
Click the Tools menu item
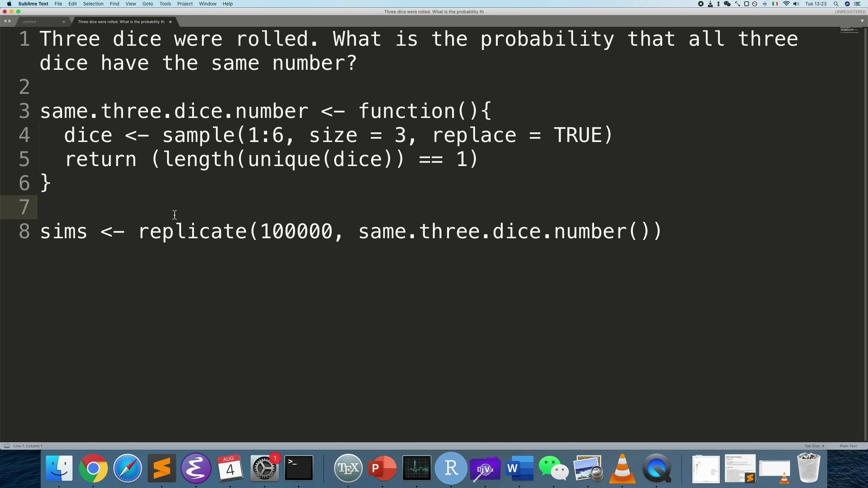click(165, 4)
